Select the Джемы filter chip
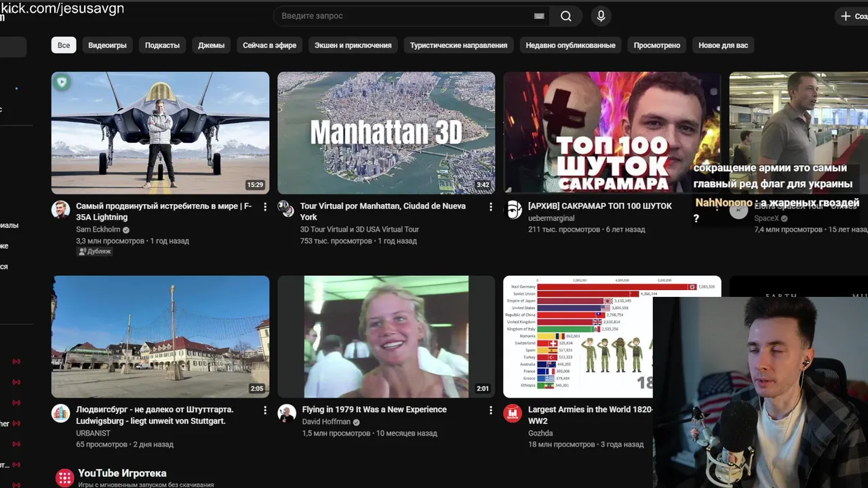Viewport: 868px width, 488px height. click(x=211, y=45)
